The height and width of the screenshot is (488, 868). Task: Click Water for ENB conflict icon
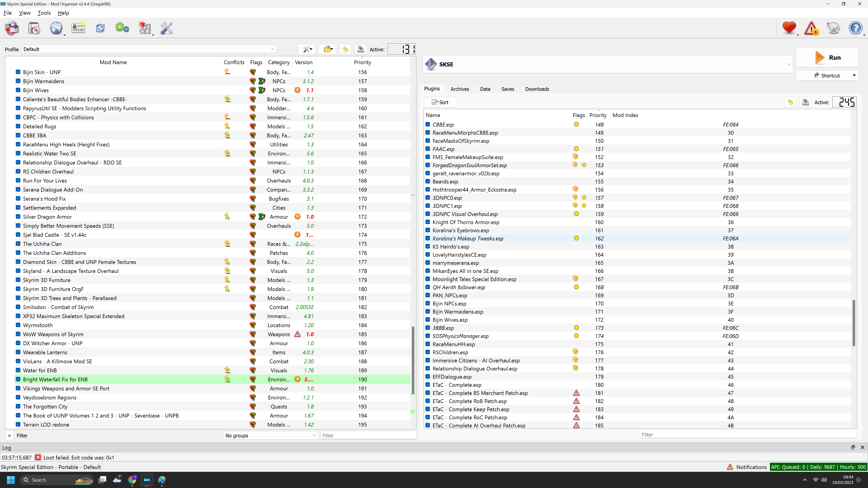(227, 371)
